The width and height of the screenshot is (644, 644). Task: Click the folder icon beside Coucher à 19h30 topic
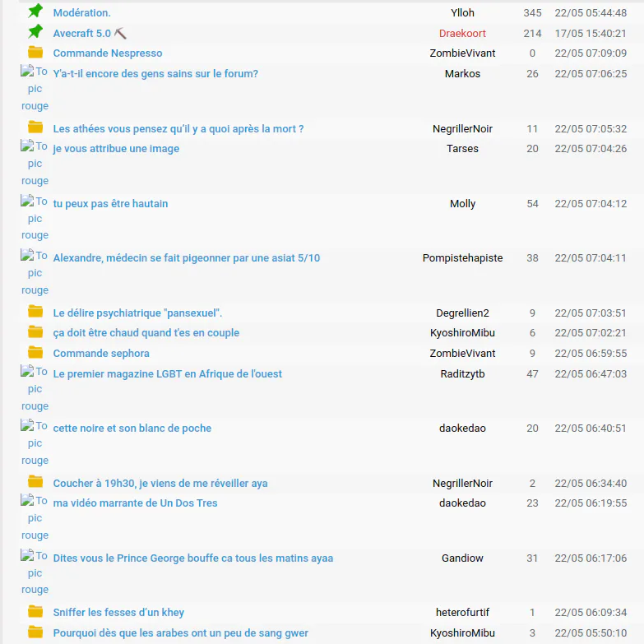(35, 482)
